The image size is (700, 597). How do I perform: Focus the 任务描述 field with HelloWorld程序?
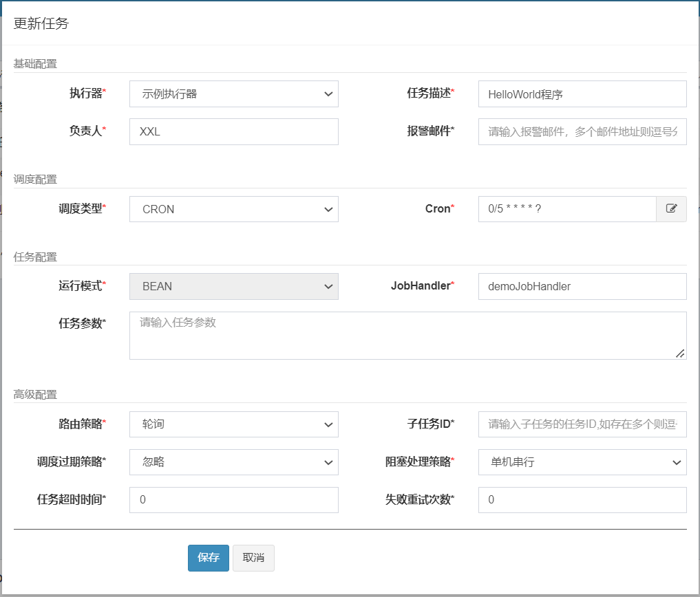[582, 94]
